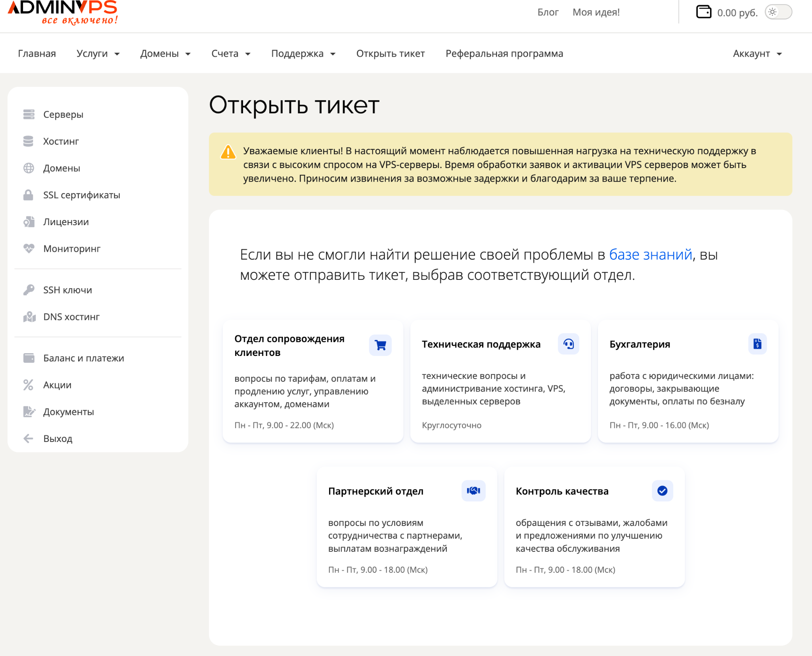Click the Мониторинг heartbeat icon
The width and height of the screenshot is (812, 656).
click(29, 249)
